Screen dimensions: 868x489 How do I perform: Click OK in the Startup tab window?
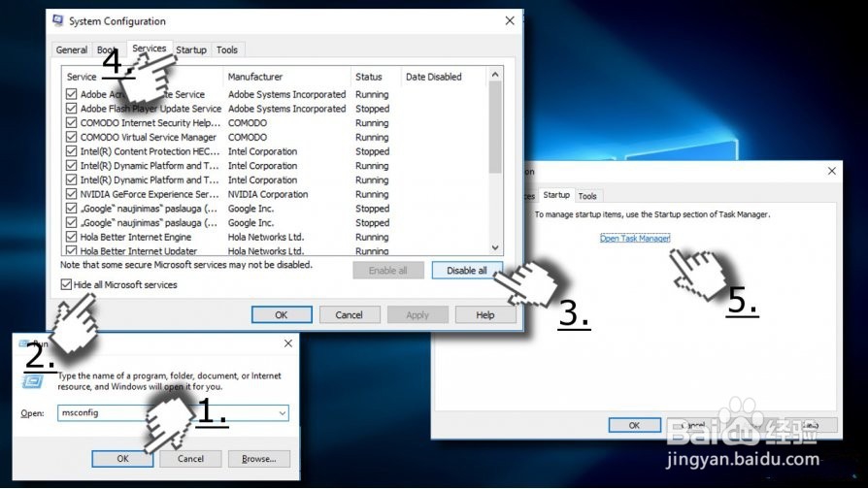coord(634,425)
